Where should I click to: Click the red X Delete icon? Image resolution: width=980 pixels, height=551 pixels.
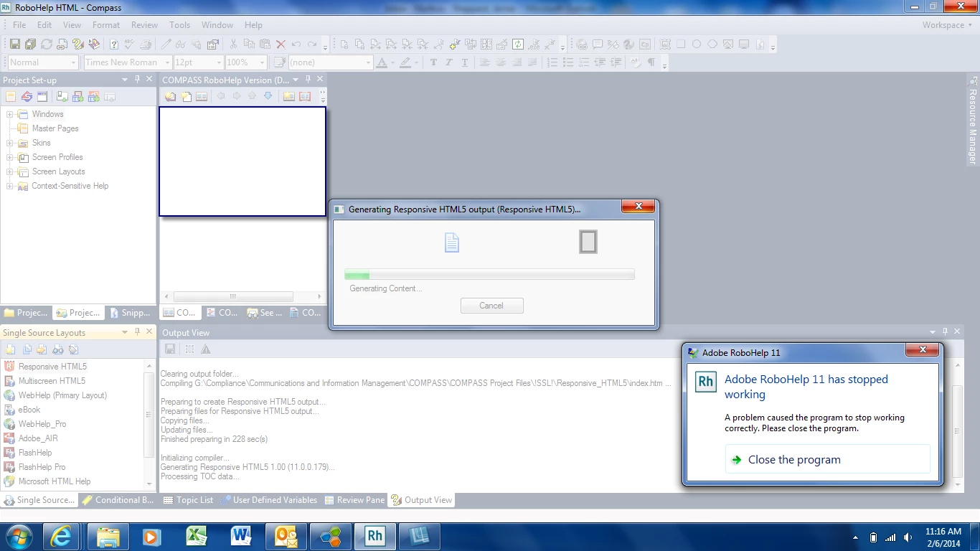pos(281,44)
